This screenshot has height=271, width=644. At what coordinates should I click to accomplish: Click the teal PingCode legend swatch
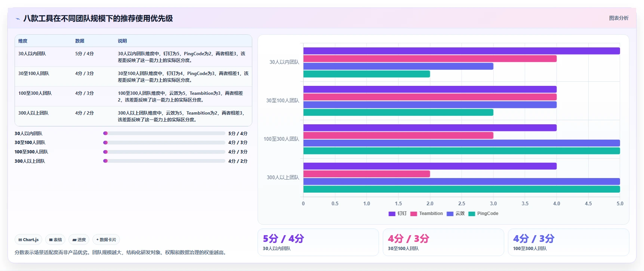pos(472,214)
